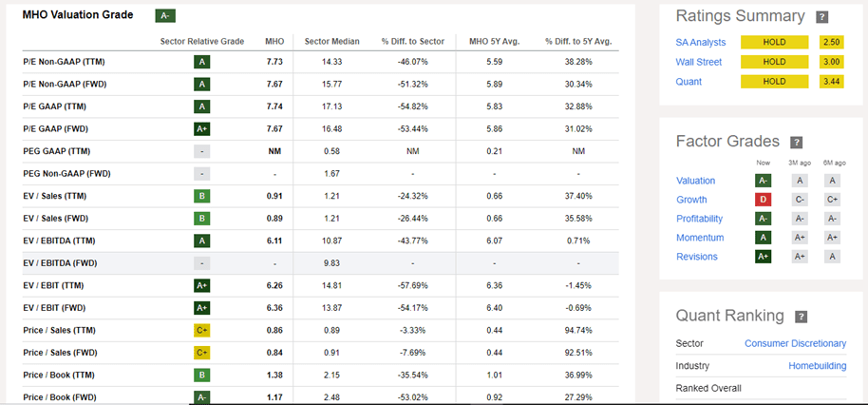Click the EV / Sales (TTM) B grade badge

(201, 196)
